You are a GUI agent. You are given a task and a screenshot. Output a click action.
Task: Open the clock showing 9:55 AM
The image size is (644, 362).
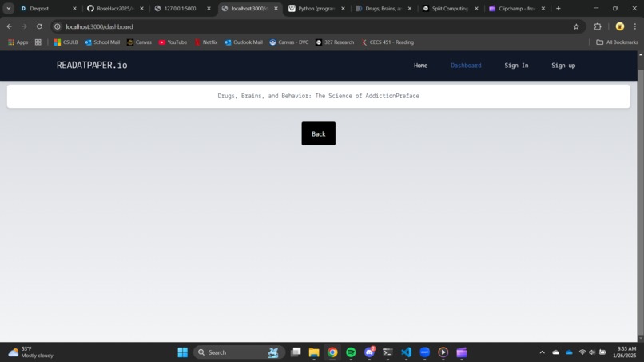(624, 352)
